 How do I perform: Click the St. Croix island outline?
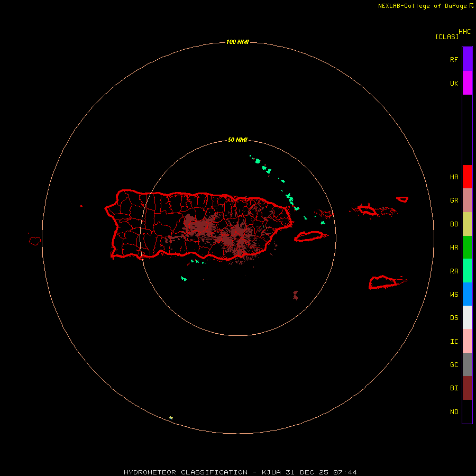[387, 282]
